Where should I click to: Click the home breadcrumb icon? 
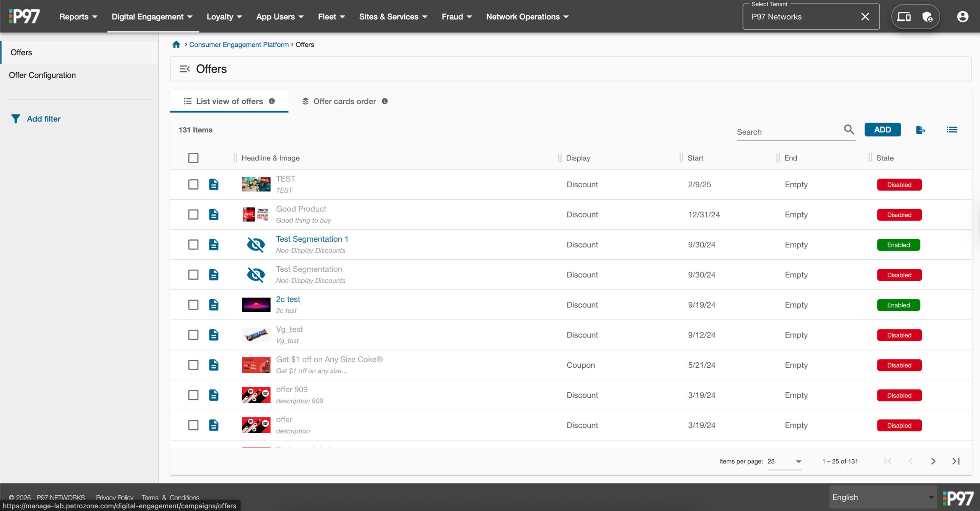(x=176, y=44)
